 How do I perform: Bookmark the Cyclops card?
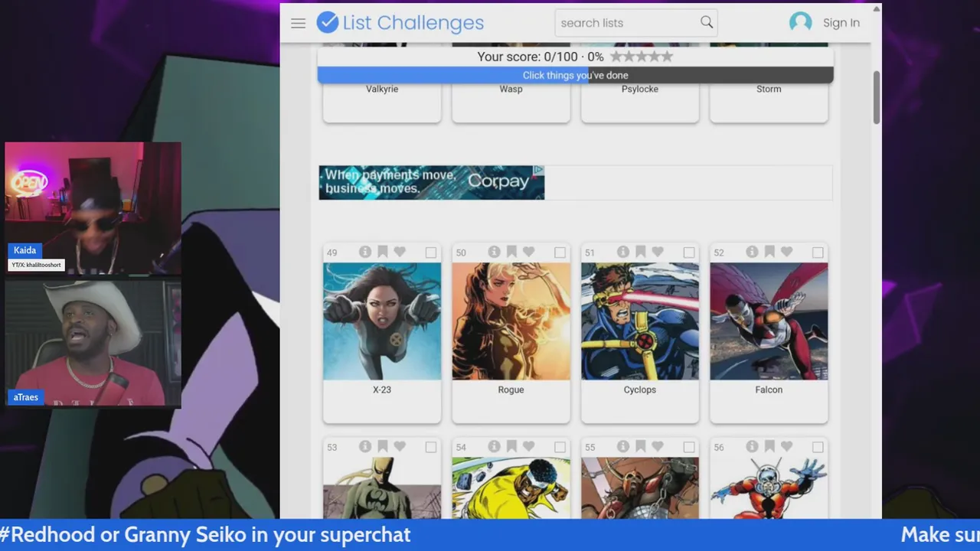click(640, 252)
